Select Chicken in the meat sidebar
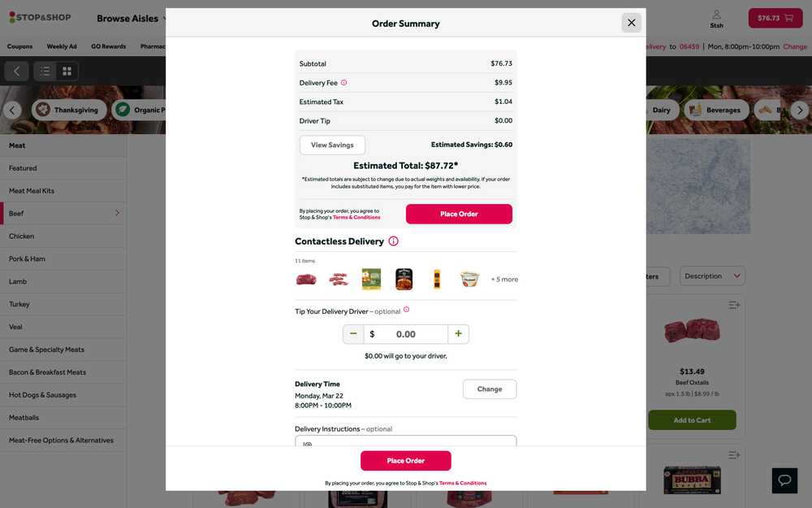This screenshot has height=508, width=812. (22, 237)
